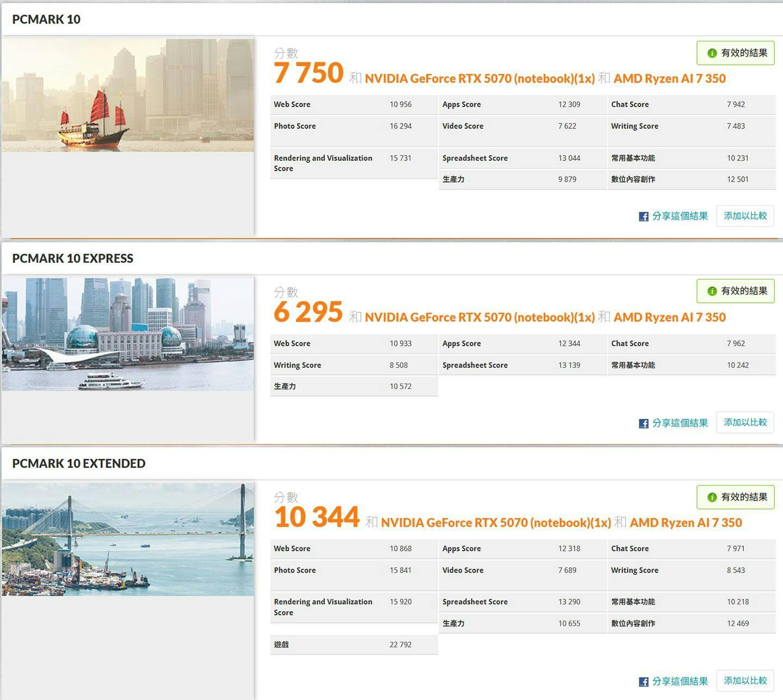Click Extended Chat Score value 7 971
783x700 pixels.
tap(736, 549)
